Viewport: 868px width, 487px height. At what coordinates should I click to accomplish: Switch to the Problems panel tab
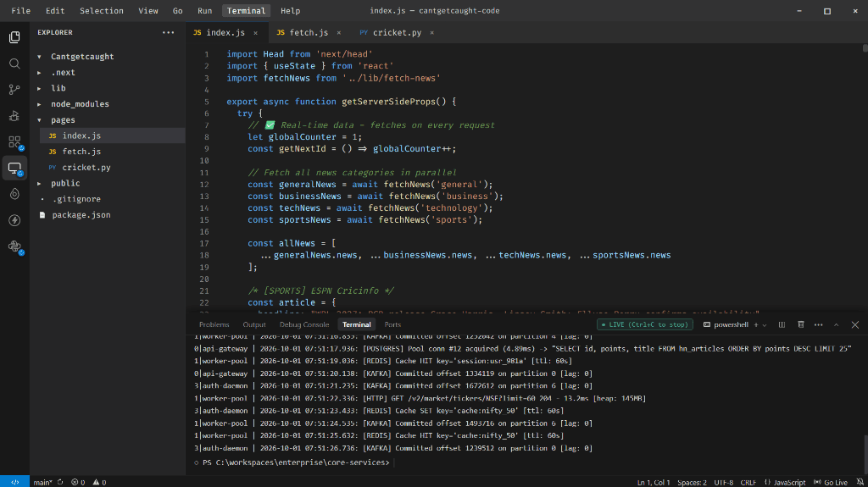click(x=214, y=325)
